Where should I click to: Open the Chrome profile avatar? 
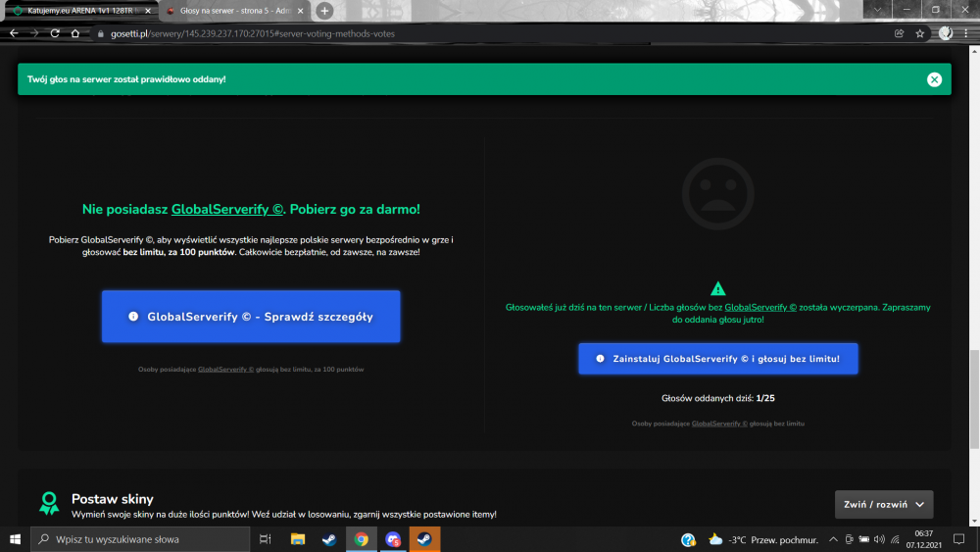(945, 33)
